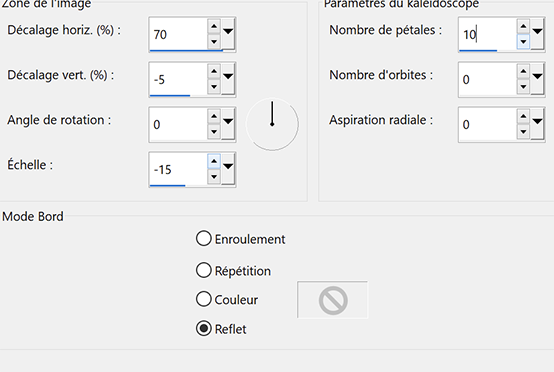Expand the Échelle slider dropdown arrow

[x=228, y=168]
